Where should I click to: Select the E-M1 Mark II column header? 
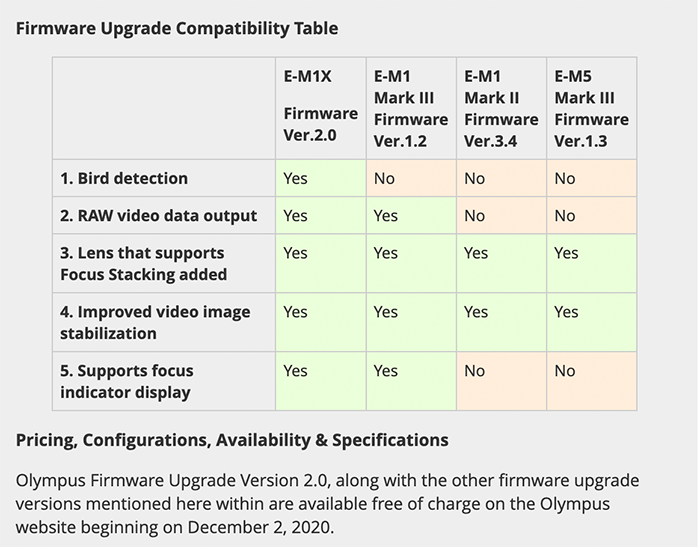point(501,108)
